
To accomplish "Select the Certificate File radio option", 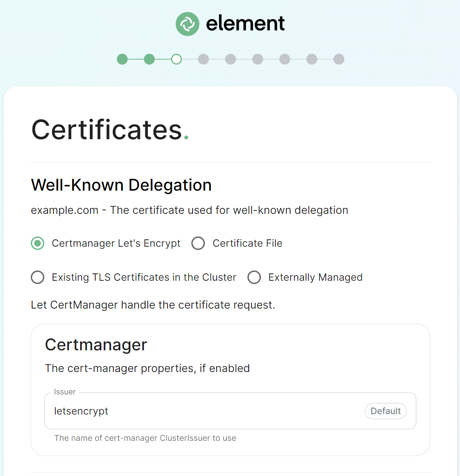I will click(198, 243).
